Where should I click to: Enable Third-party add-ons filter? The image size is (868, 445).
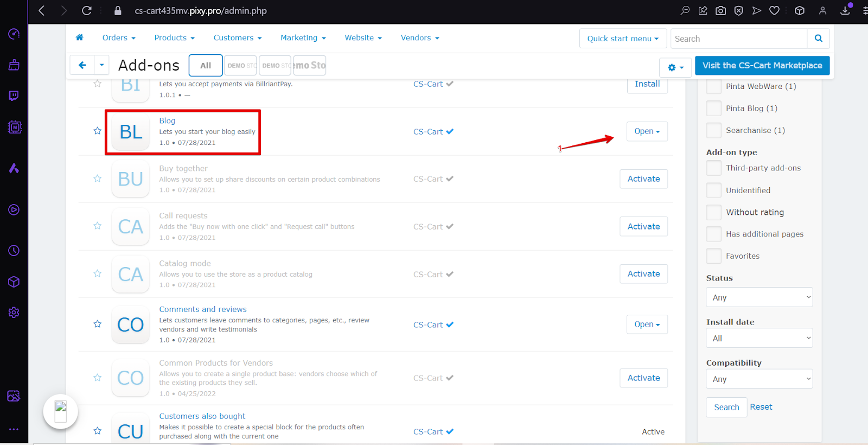(x=714, y=168)
